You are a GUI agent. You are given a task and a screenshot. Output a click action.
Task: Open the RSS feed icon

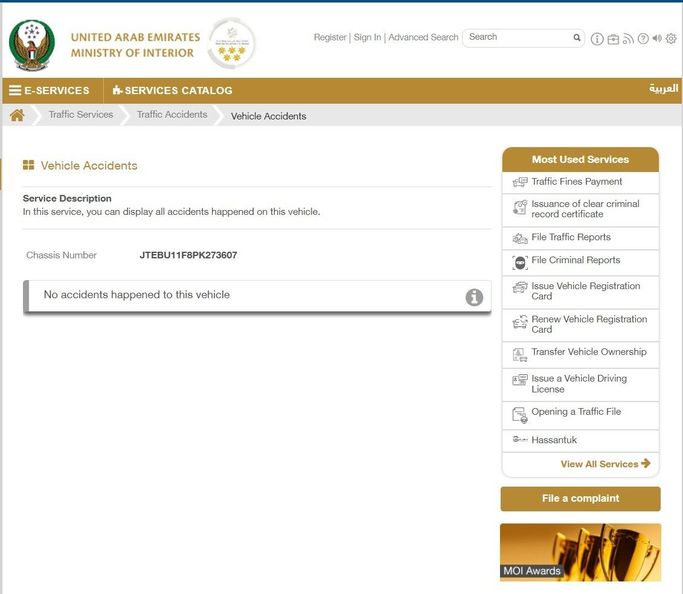[628, 39]
